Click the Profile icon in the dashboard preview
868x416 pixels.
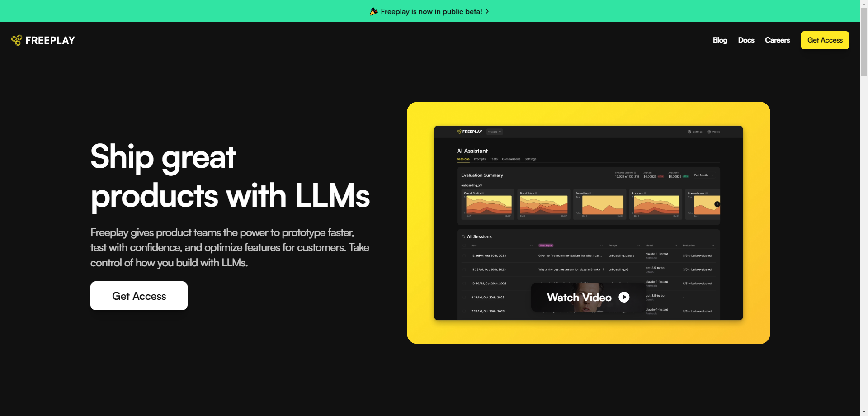click(x=709, y=132)
